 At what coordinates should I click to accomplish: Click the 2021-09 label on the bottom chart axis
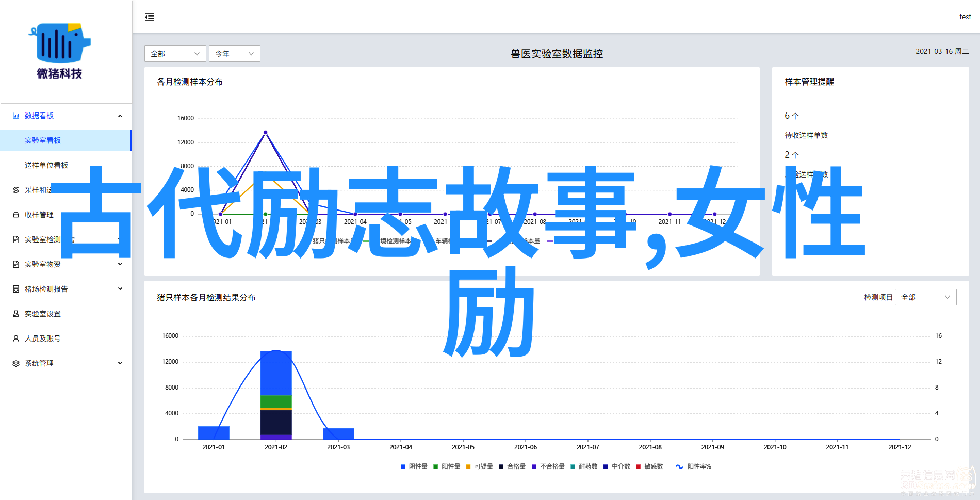tap(712, 447)
